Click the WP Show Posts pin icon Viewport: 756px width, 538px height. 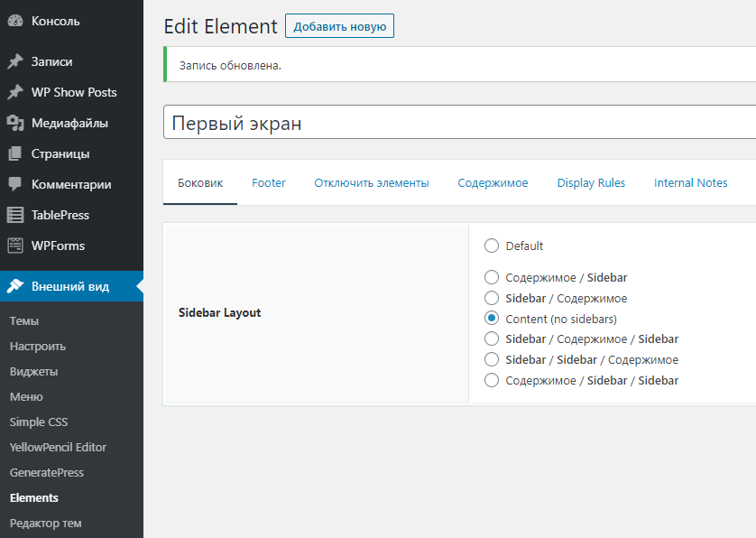tap(15, 93)
